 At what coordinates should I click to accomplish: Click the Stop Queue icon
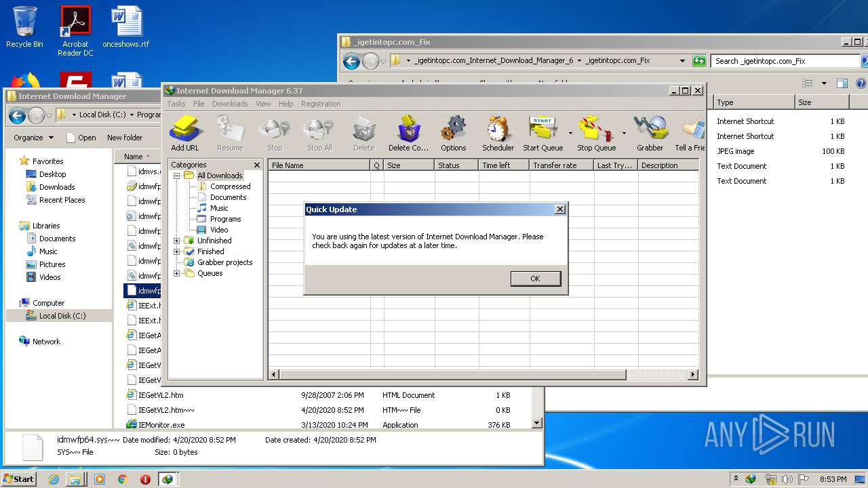point(597,134)
